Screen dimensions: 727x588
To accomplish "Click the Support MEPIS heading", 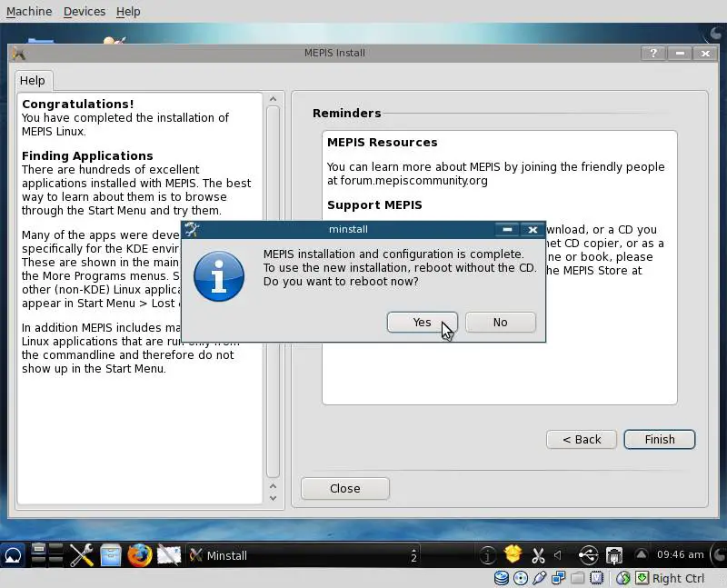I will [x=374, y=205].
